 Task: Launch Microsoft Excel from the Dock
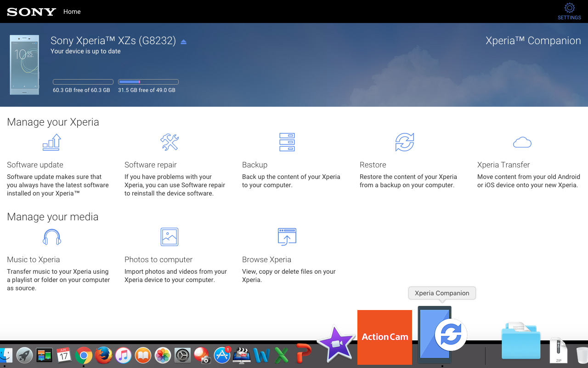click(x=282, y=355)
